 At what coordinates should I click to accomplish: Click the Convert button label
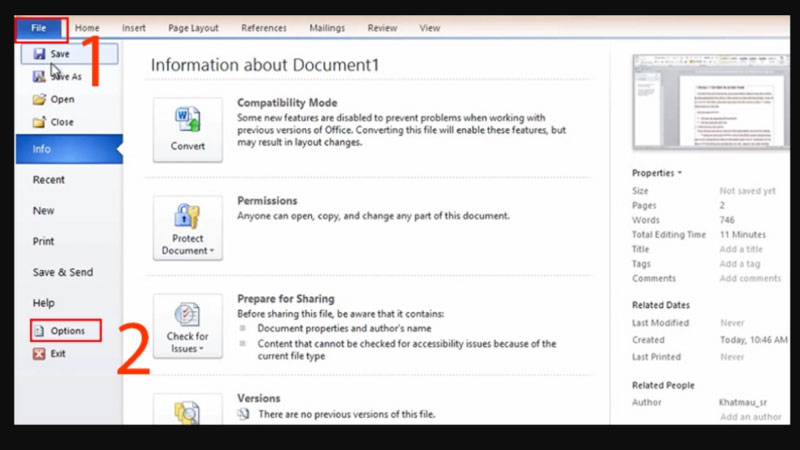coord(188,146)
